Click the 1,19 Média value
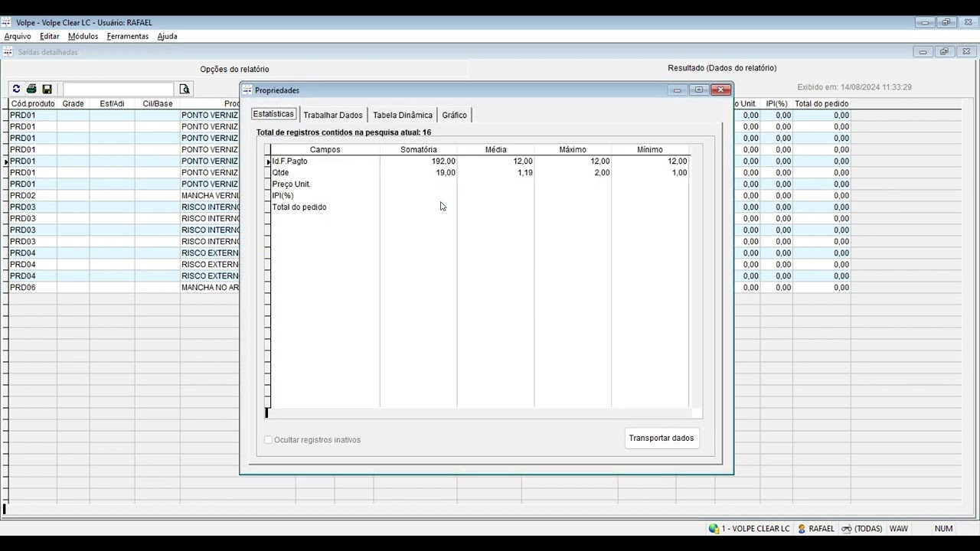This screenshot has width=980, height=551. [525, 173]
